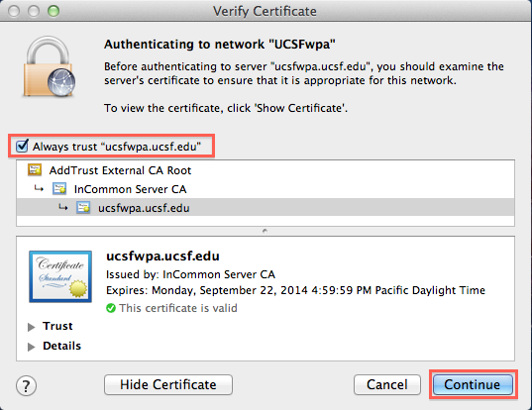The height and width of the screenshot is (410, 532).
Task: Select ucsfwpa.ucsf.edu row in certificate chain
Action: (266, 208)
